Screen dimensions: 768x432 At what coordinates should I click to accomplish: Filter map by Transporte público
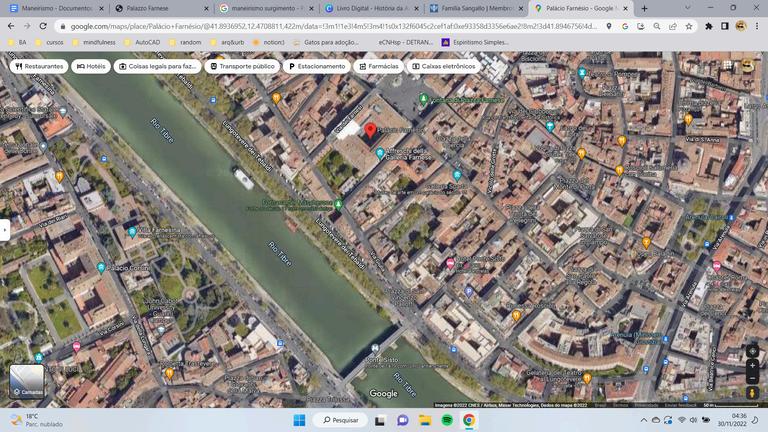pos(242,66)
